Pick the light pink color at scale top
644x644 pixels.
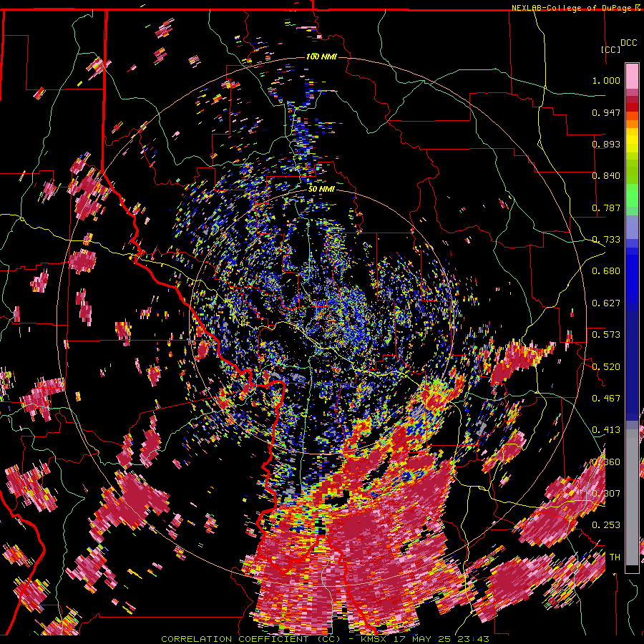click(x=632, y=76)
